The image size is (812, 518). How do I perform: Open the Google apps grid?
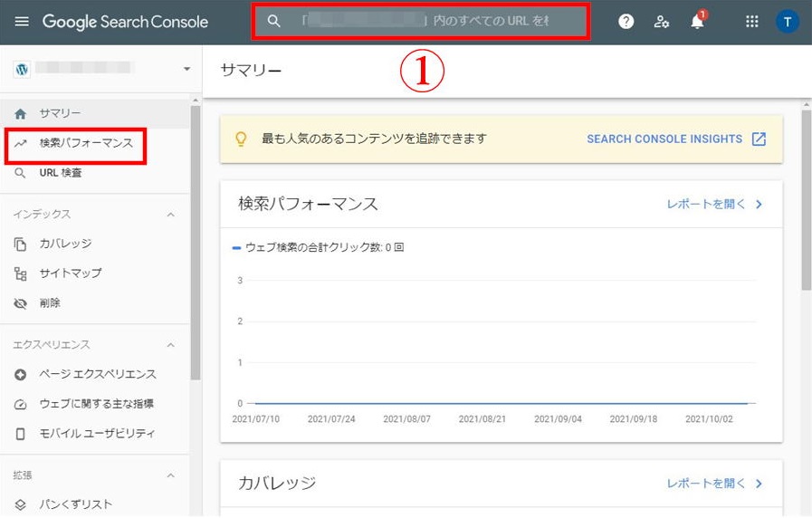coord(751,22)
